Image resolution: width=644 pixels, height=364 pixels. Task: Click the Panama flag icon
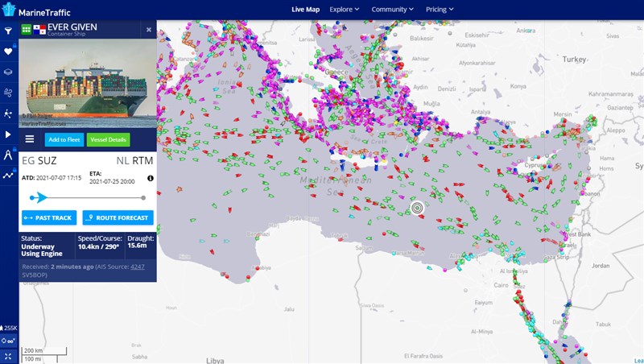(x=39, y=30)
